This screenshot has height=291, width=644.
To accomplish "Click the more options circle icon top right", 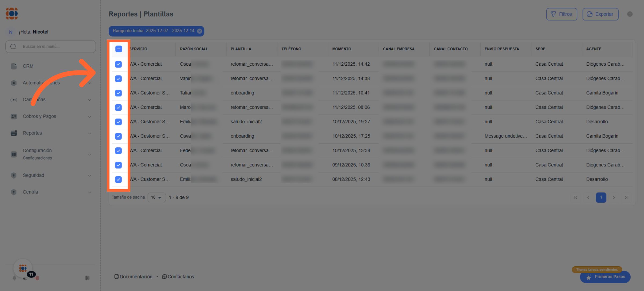I will tap(630, 14).
